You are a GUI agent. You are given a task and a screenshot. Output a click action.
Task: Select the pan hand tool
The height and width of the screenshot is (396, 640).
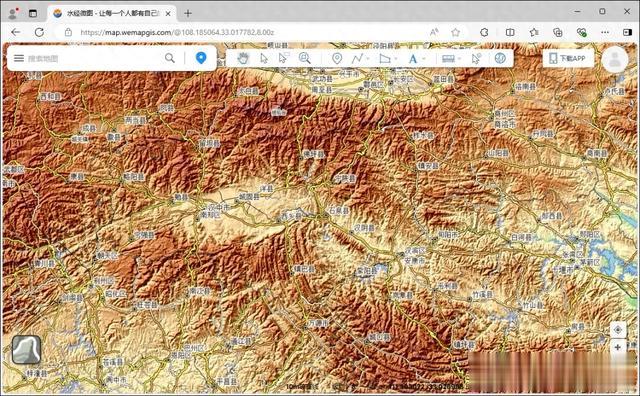tap(243, 58)
